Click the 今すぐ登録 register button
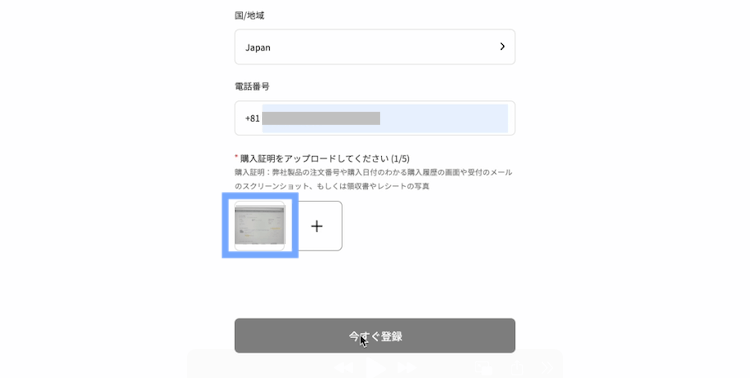Screen dimensions: 750x378 tap(375, 336)
